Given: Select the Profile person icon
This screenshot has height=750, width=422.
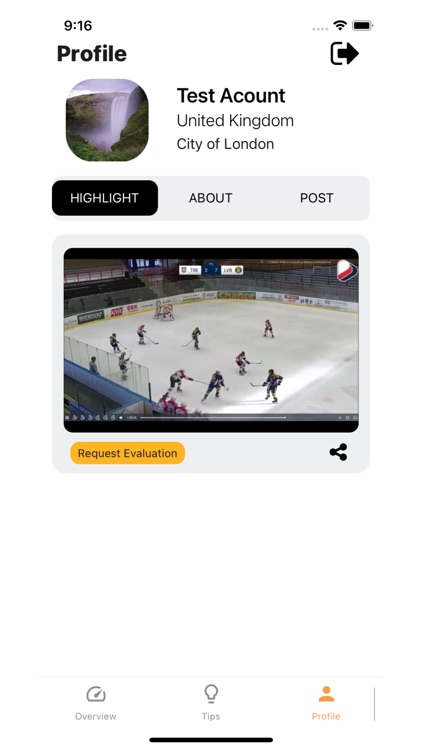Looking at the screenshot, I should tap(326, 694).
